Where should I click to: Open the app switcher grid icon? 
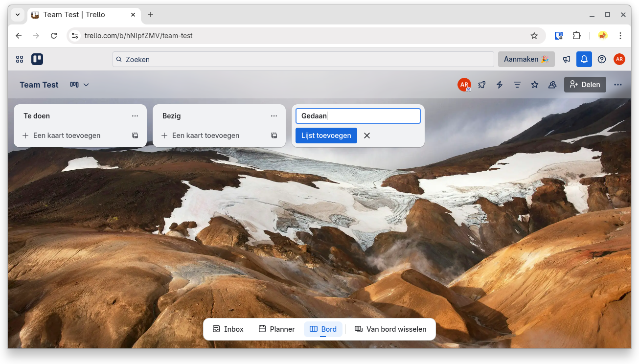tap(20, 59)
